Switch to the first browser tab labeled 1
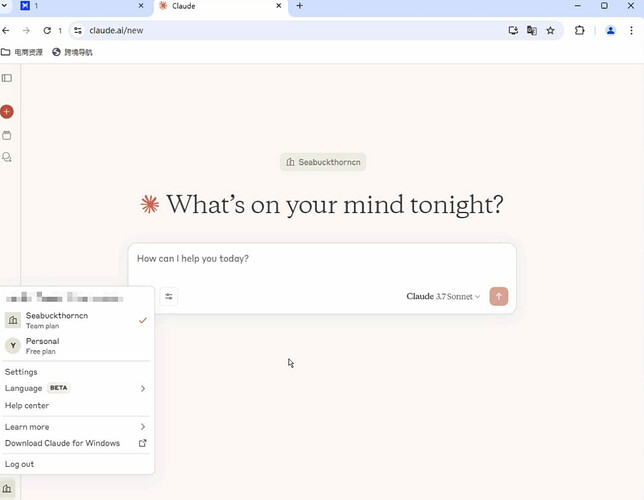Screen dimensions: 644x500 82,6
